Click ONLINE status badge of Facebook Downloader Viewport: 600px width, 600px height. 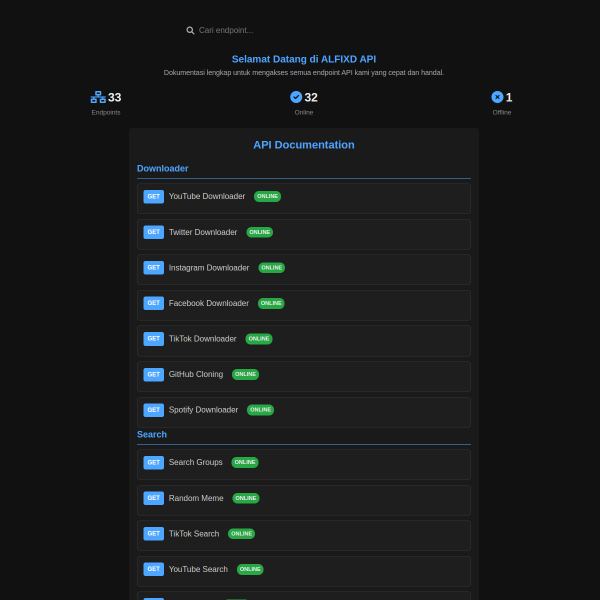pyautogui.click(x=271, y=303)
